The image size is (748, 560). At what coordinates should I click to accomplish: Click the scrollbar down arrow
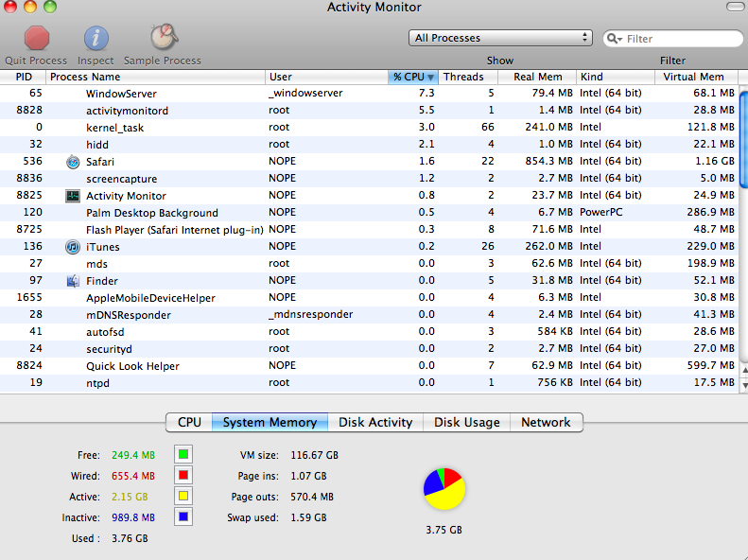[x=744, y=385]
